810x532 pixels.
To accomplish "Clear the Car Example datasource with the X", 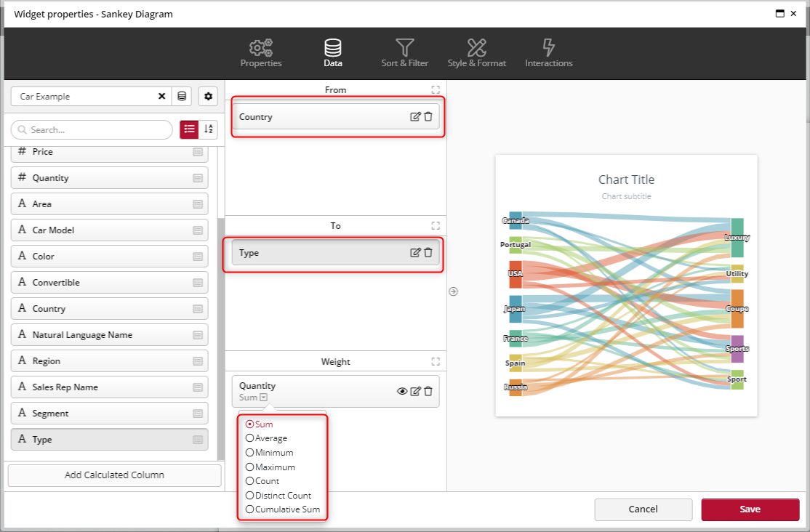I will 161,96.
